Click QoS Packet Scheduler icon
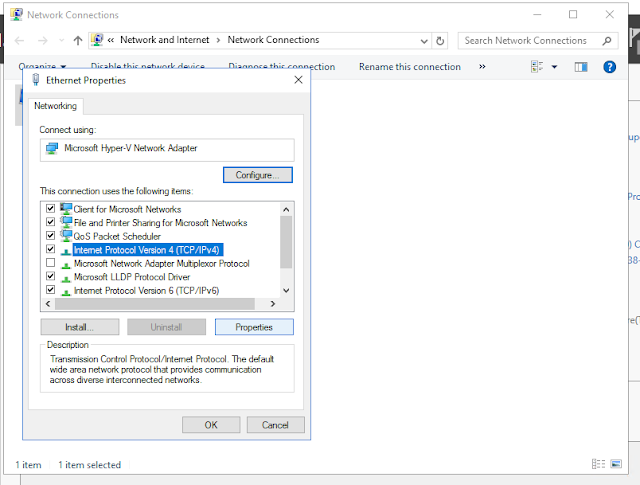Screen dimensions: 640x485 pos(66,235)
